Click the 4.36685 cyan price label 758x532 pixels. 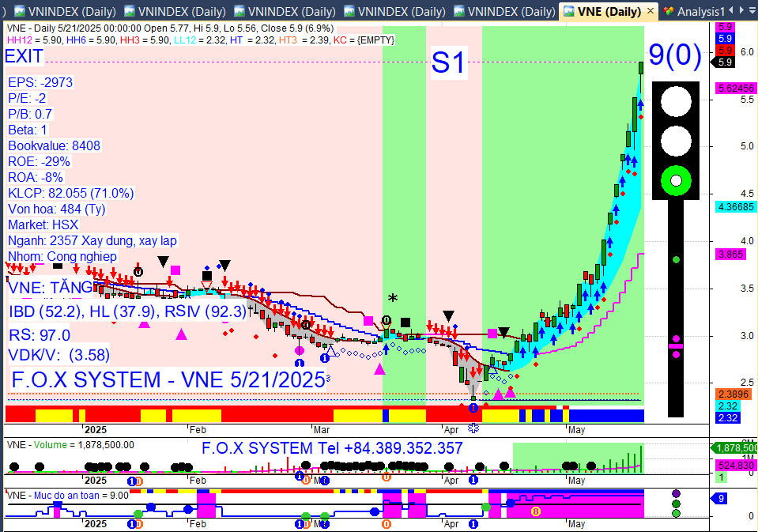(x=736, y=206)
